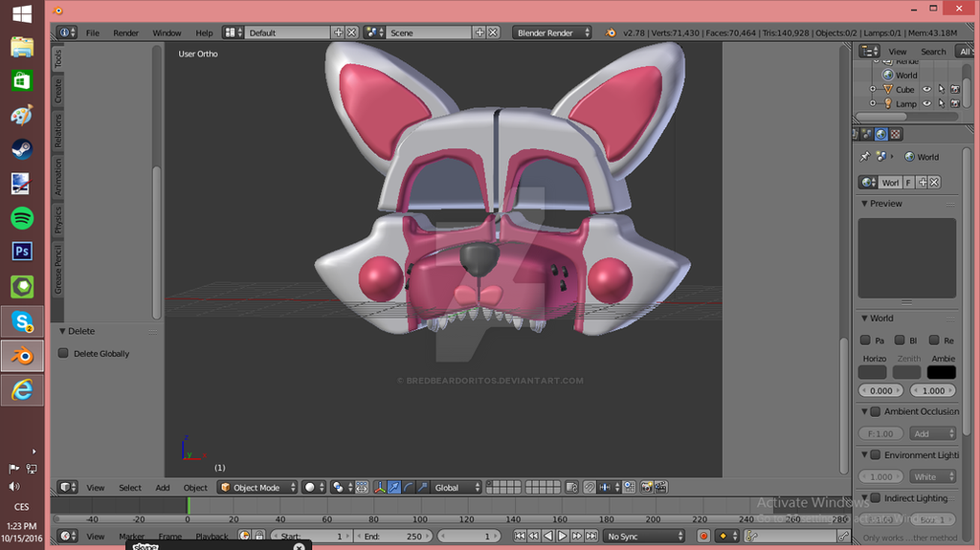Viewport: 980px width, 550px height.
Task: Delete the current scene with X
Action: pyautogui.click(x=493, y=33)
